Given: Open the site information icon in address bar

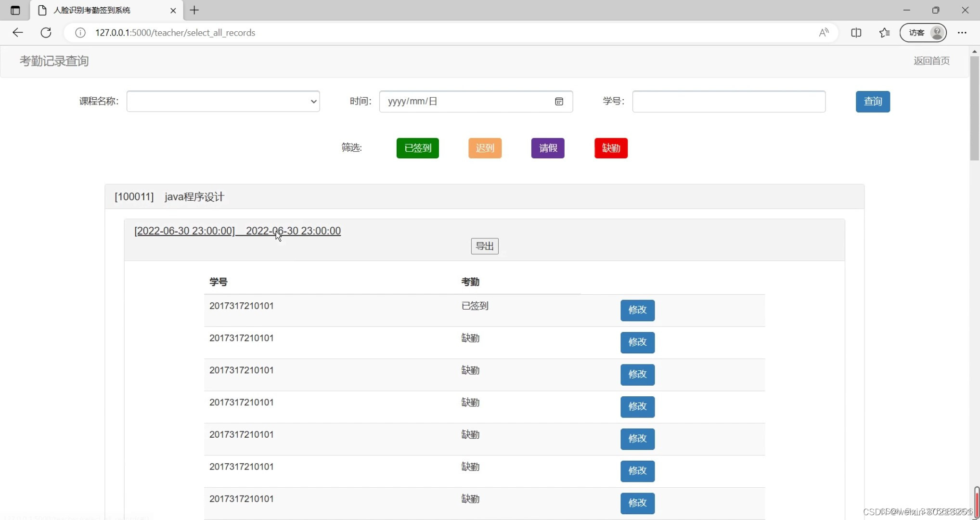Looking at the screenshot, I should (x=80, y=33).
